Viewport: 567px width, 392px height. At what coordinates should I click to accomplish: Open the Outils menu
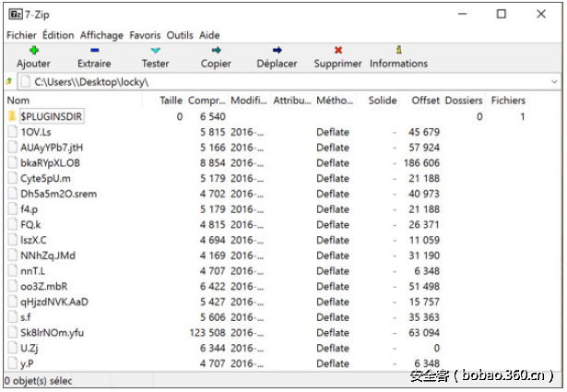(180, 35)
